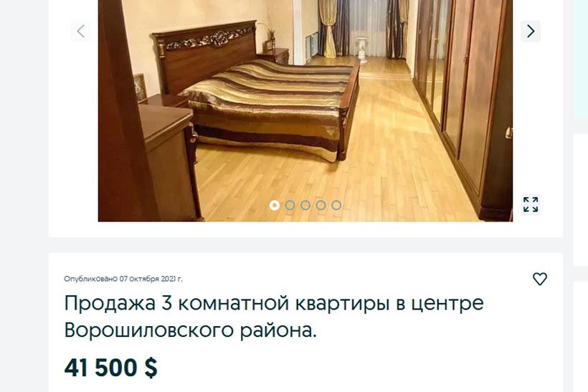
Task: Click the publication date '07 октября 2021 г.'
Action: click(x=151, y=279)
